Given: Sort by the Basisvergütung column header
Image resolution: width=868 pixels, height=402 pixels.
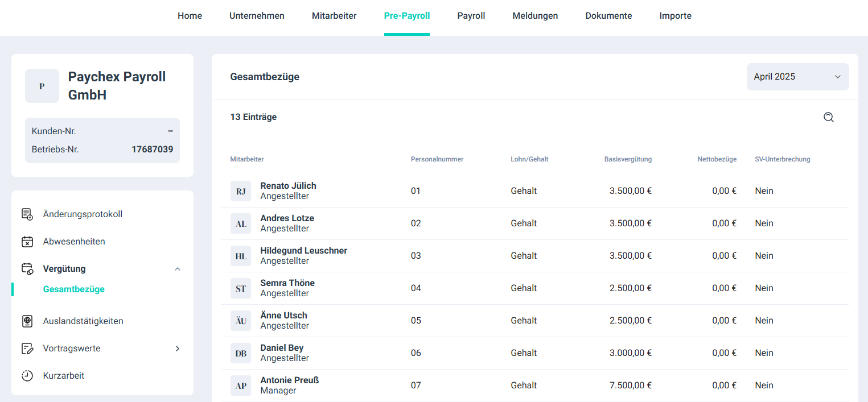Looking at the screenshot, I should pos(628,159).
